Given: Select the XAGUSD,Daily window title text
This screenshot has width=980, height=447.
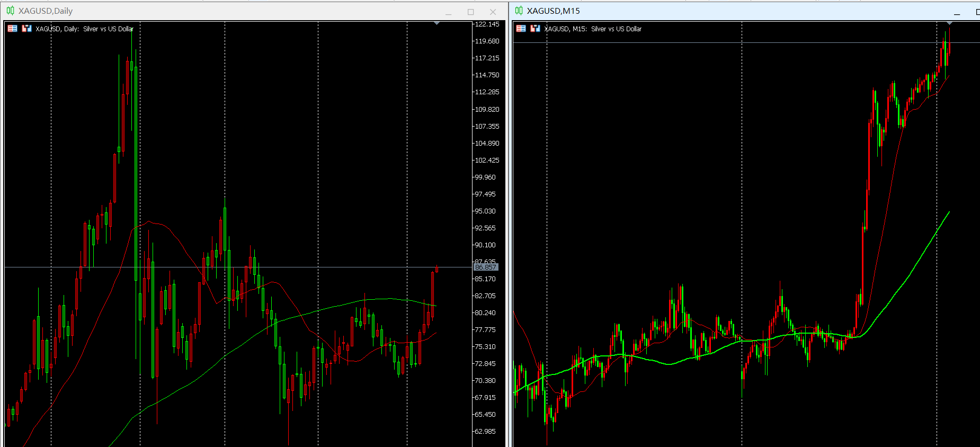Looking at the screenshot, I should click(46, 11).
